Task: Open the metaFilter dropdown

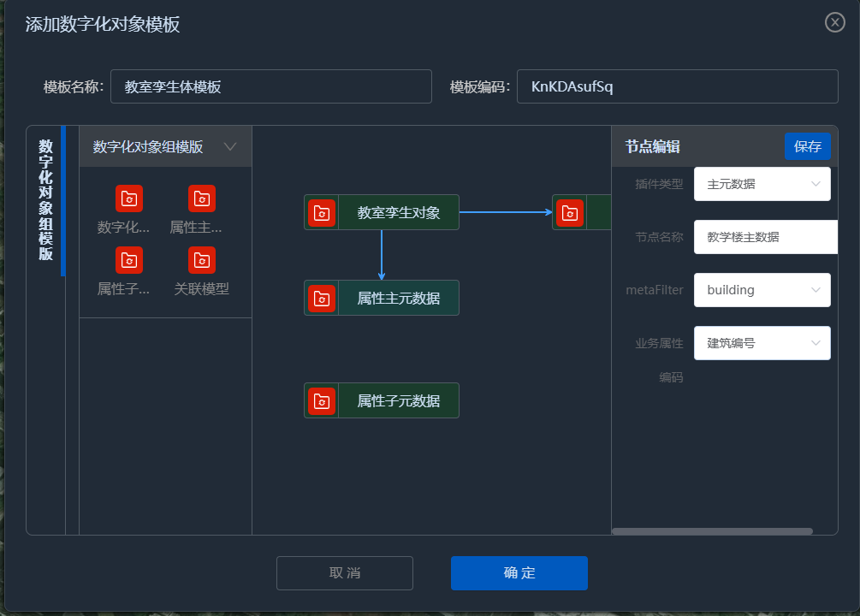Action: (762, 290)
